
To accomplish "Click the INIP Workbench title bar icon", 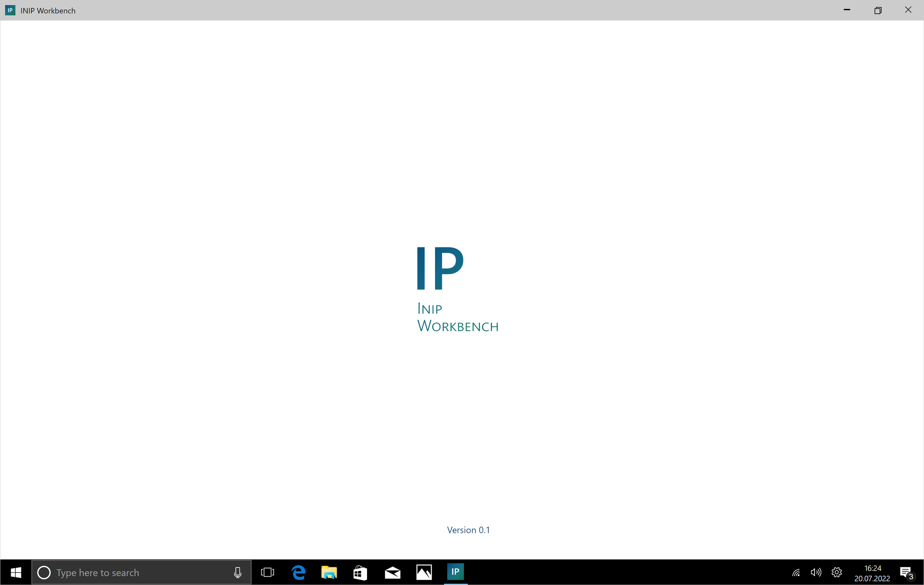I will 10,10.
